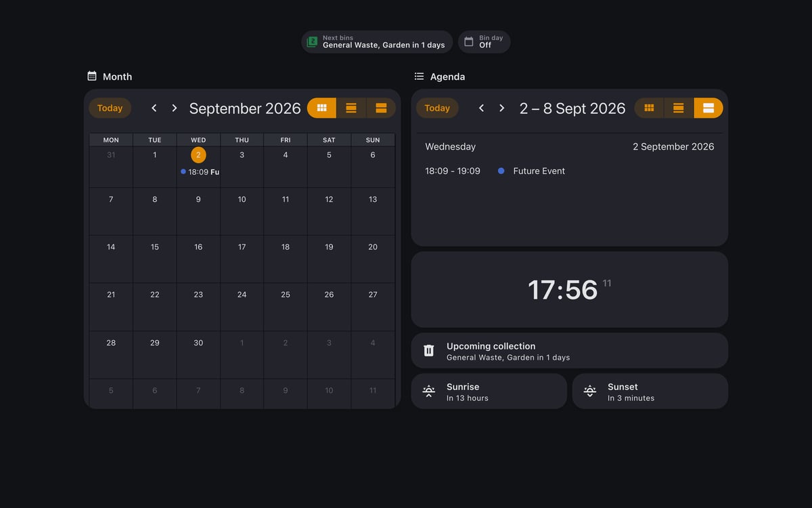Open the 18:09 event in month grid

(x=199, y=172)
